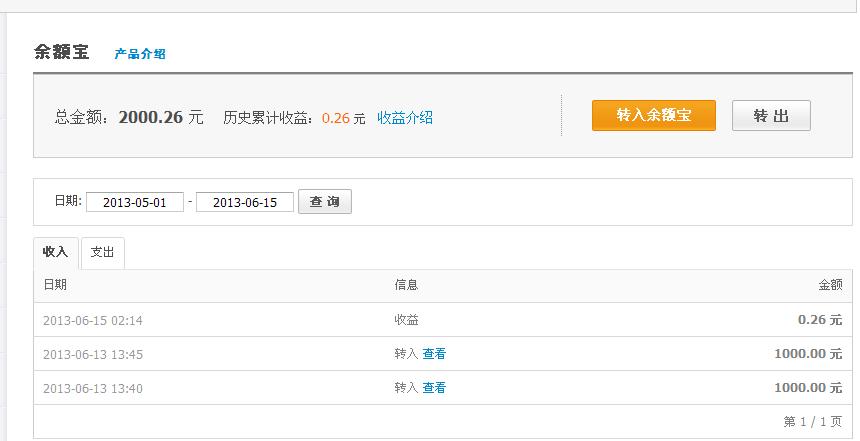
Task: Click the 1000.00 元 amount at 13:45
Action: pos(808,354)
